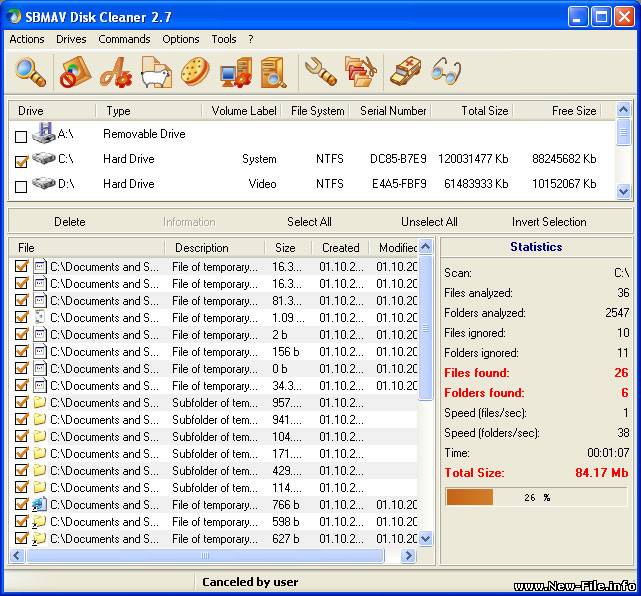Click the floppy drive icon for A:\
Screen dimensions: 641x596
(44, 132)
